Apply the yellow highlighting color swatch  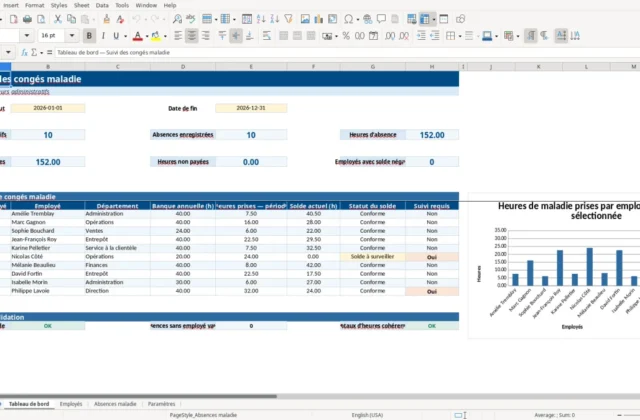156,36
